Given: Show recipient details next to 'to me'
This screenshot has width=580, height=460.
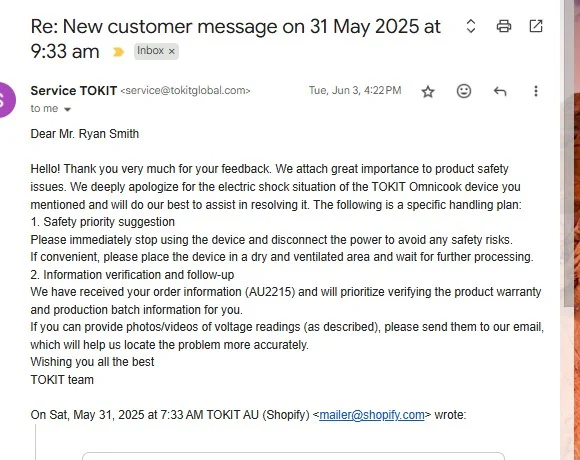Looking at the screenshot, I should (67, 109).
